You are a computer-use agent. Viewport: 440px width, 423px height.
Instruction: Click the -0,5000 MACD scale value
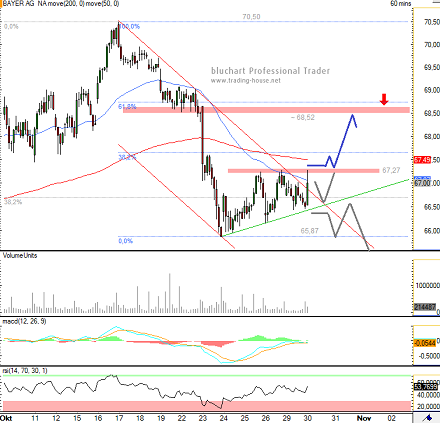coord(429,356)
